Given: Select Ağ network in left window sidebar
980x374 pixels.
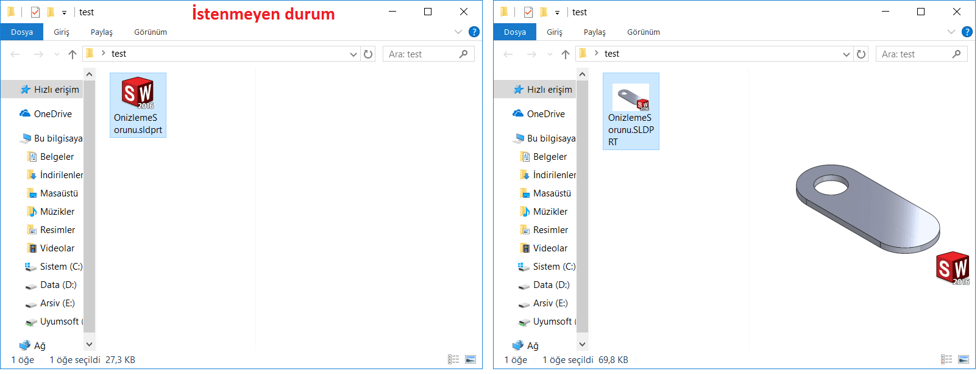Looking at the screenshot, I should pos(33,346).
